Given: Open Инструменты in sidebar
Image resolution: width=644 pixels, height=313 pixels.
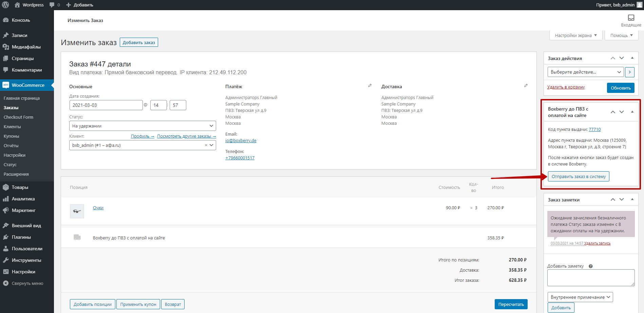Looking at the screenshot, I should coord(27,260).
